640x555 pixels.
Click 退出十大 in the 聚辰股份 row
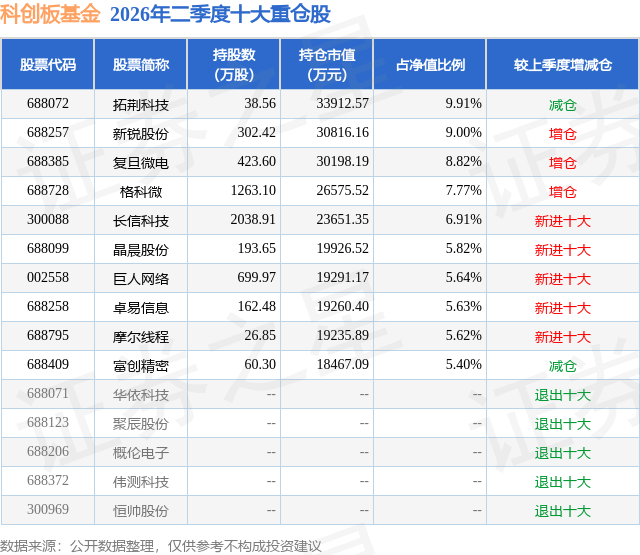pos(562,424)
